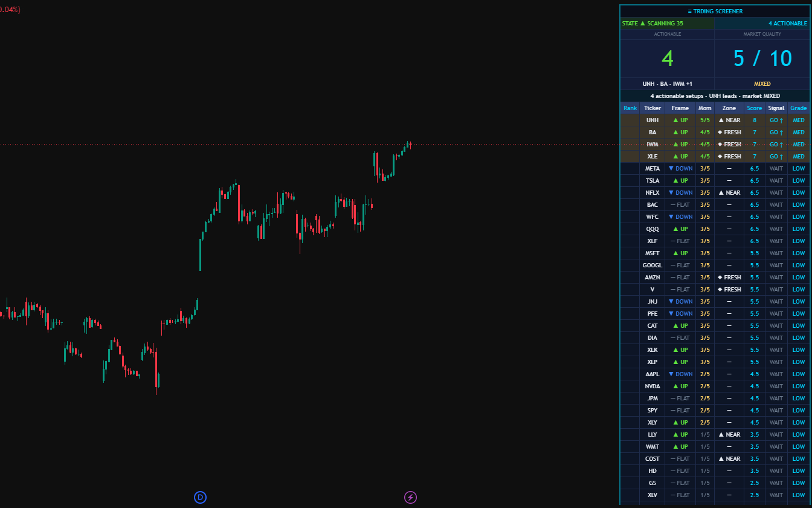Select the BA ticker cell
The image size is (812, 508).
click(x=652, y=132)
